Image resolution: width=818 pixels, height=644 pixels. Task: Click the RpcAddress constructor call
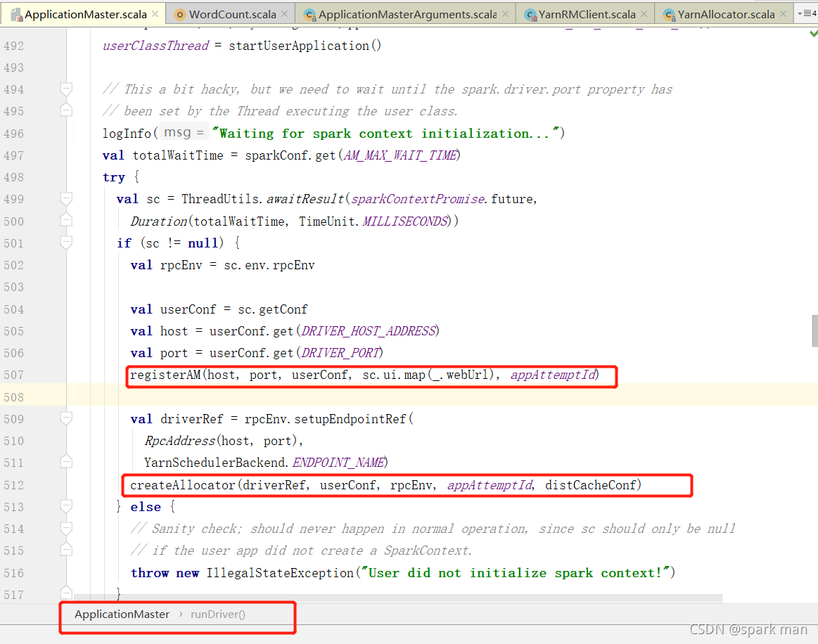pos(179,441)
